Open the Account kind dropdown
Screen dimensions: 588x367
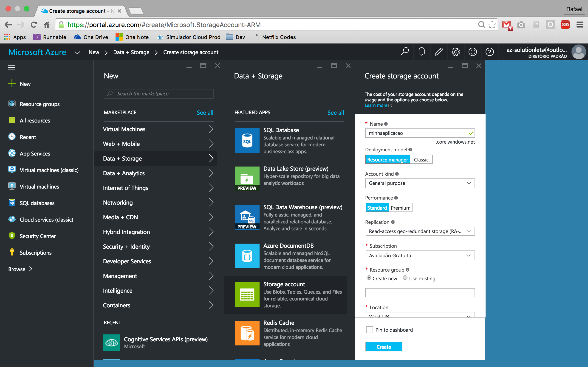[420, 183]
